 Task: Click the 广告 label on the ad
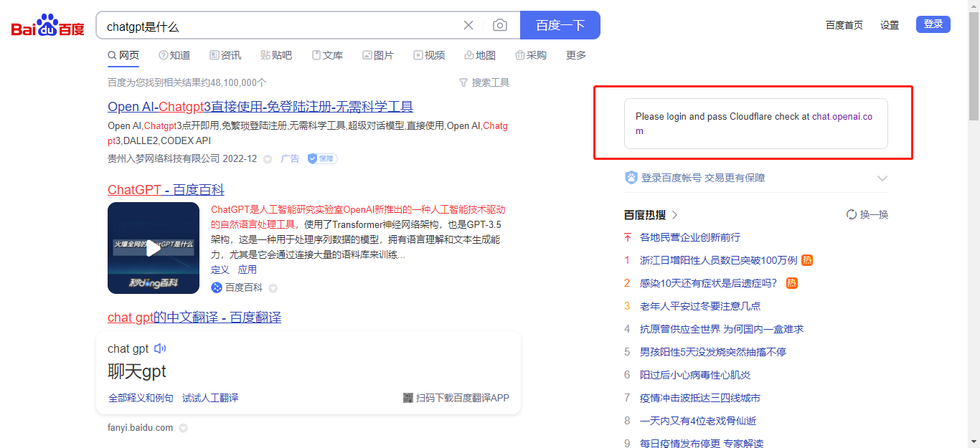[x=290, y=158]
